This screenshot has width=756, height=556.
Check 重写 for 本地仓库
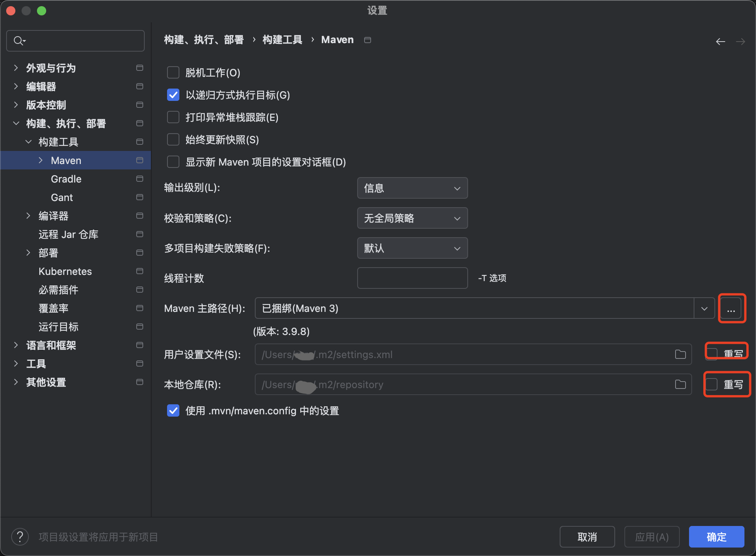[712, 384]
